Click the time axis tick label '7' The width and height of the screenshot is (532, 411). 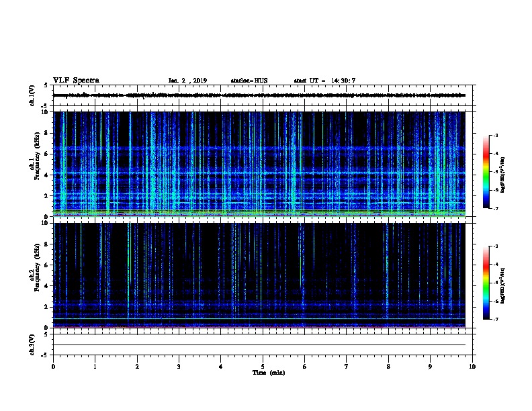click(x=347, y=367)
